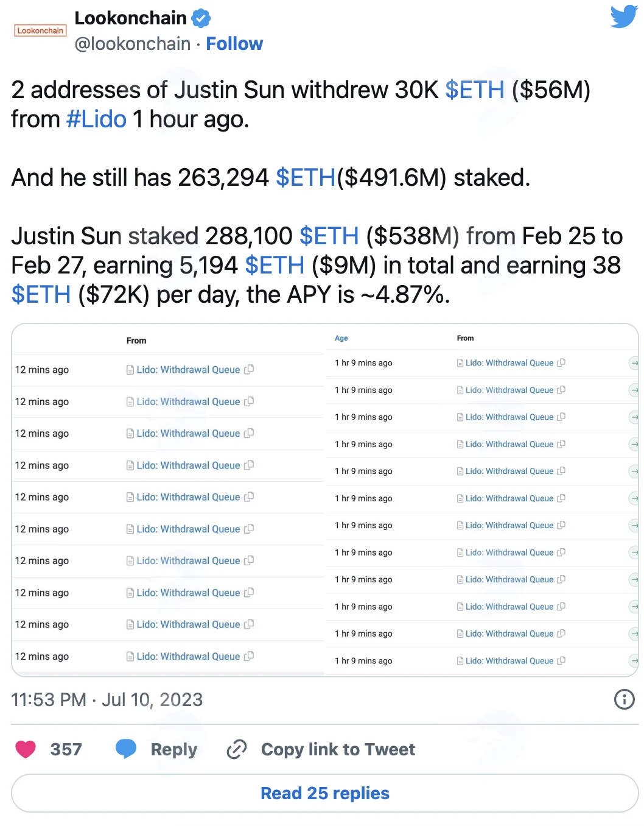This screenshot has width=644, height=826.
Task: Open the tweet info circle icon
Action: coord(625,699)
